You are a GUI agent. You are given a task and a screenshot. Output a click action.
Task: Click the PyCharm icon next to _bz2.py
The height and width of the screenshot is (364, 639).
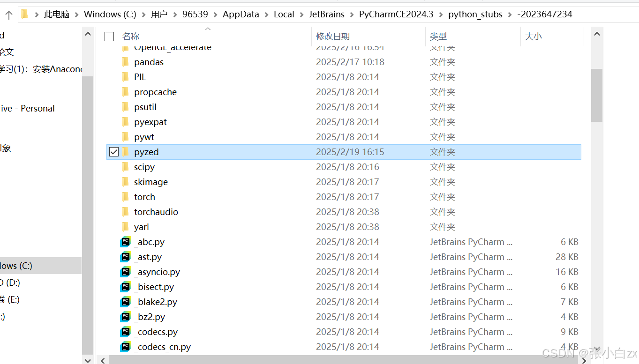click(125, 317)
